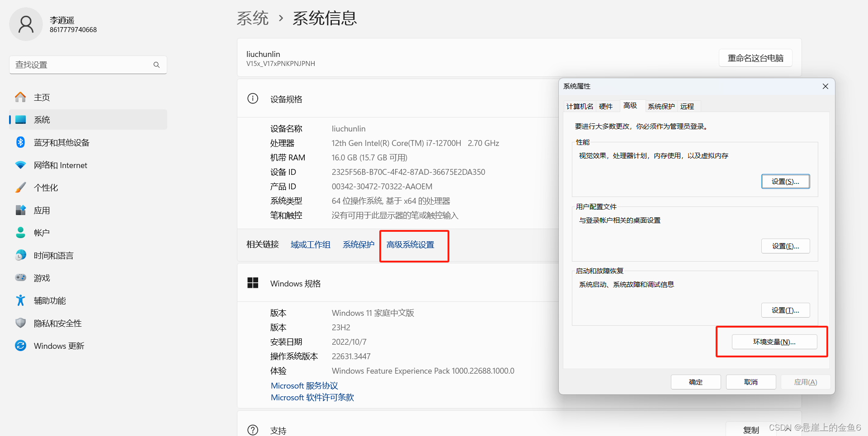Click OS build value 22631.3447
The height and width of the screenshot is (436, 868).
coord(351,356)
